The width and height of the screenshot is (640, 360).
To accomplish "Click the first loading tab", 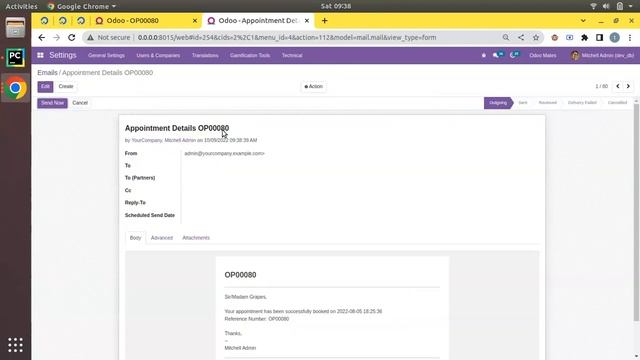I will point(44,20).
